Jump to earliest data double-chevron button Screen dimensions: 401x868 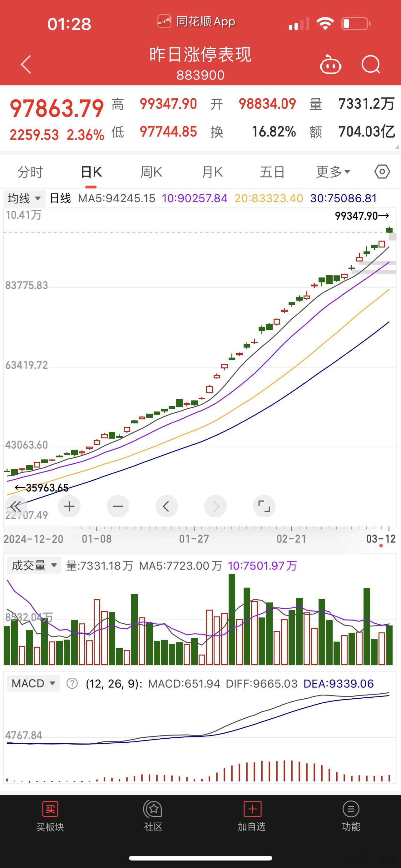(x=16, y=506)
